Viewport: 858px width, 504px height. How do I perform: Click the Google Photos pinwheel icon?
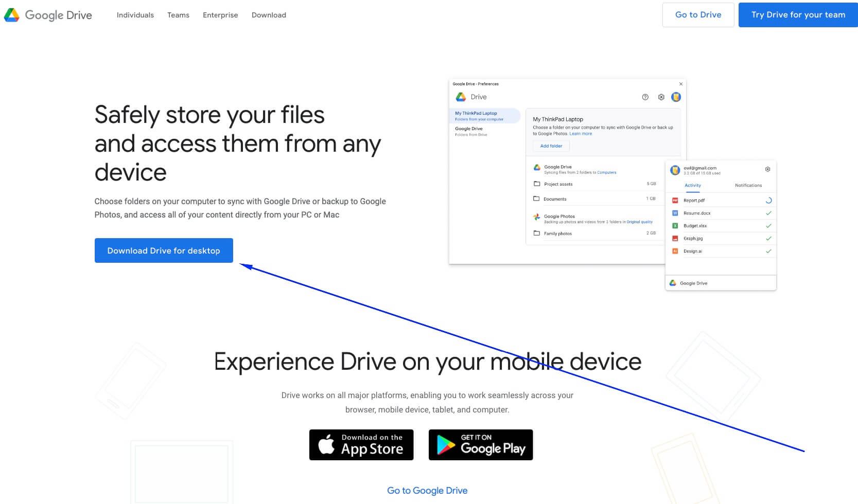[537, 217]
